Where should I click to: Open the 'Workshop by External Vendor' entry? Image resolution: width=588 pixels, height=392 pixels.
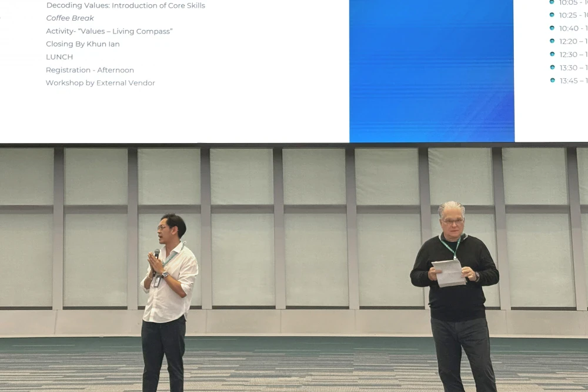pyautogui.click(x=101, y=83)
